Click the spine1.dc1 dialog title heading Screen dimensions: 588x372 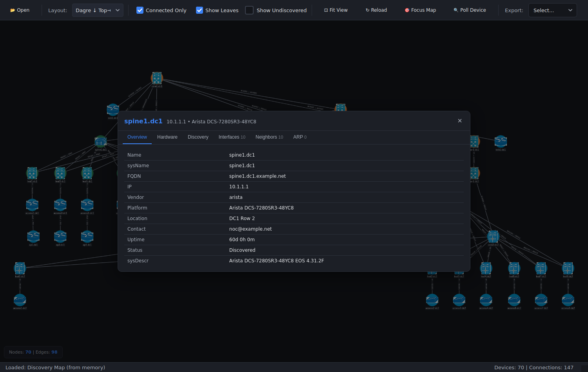click(x=143, y=121)
